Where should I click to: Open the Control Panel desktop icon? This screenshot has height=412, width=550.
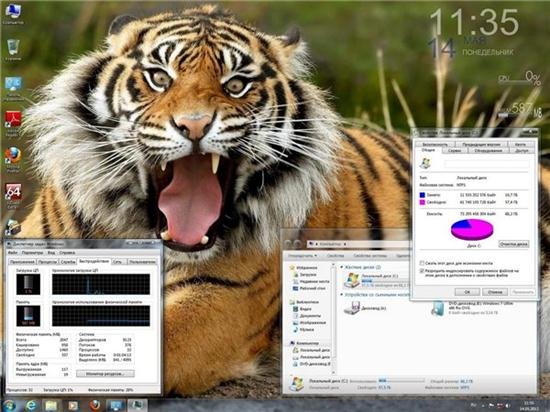[x=13, y=87]
